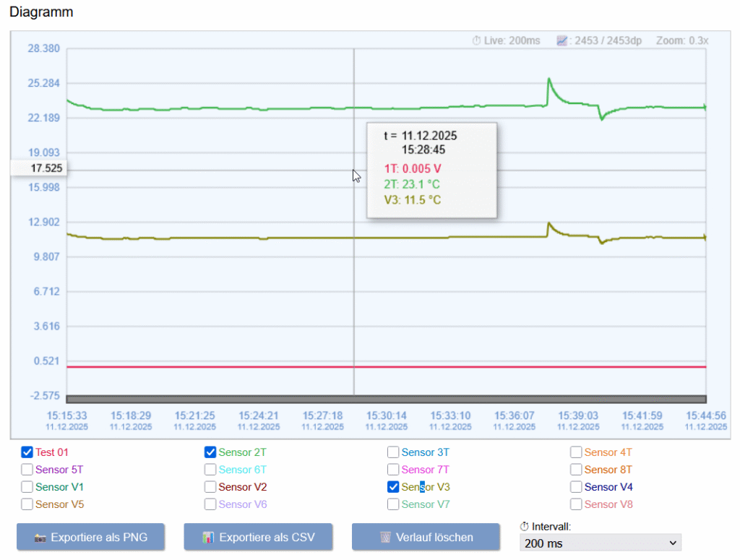Click the -2.575 y-axis label

tap(46, 396)
